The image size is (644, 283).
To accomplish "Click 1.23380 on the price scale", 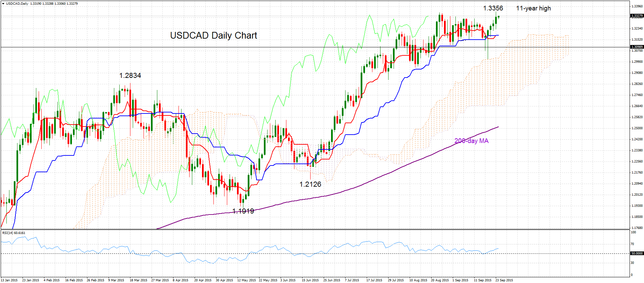I will [637, 150].
